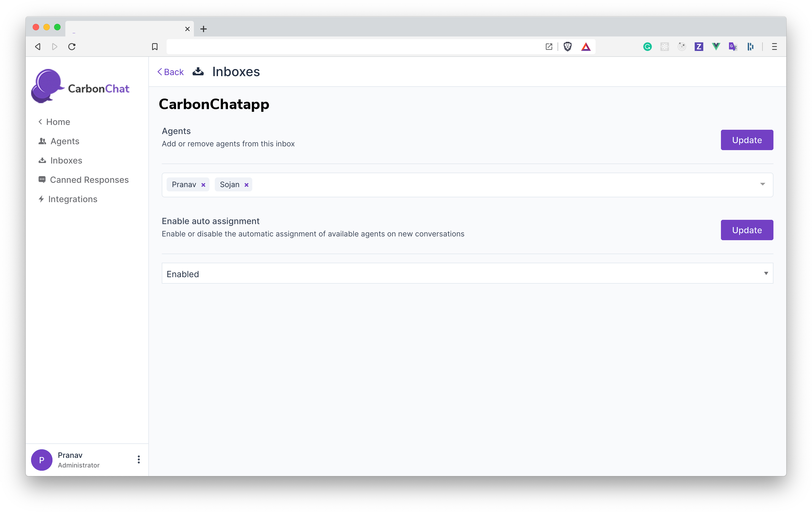Click the browser bookmark icon
The height and width of the screenshot is (512, 812).
[155, 47]
